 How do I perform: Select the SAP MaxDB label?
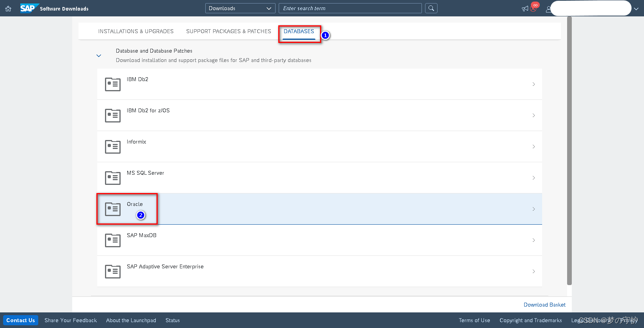click(x=142, y=235)
